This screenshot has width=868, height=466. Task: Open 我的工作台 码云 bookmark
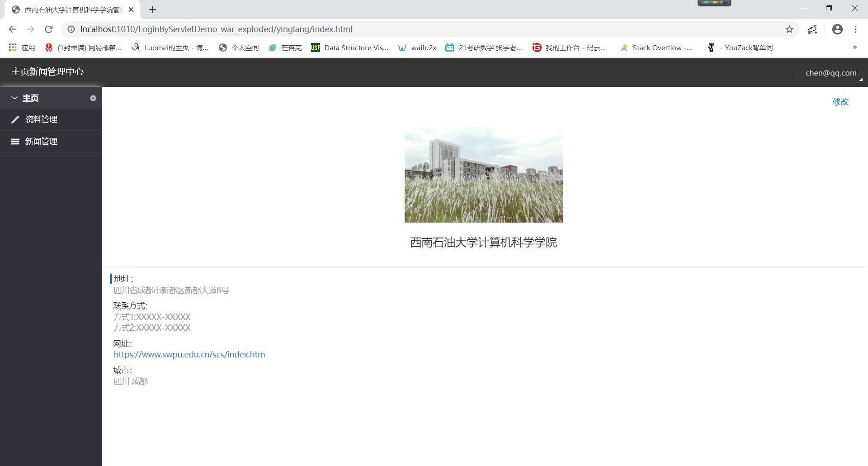point(569,48)
